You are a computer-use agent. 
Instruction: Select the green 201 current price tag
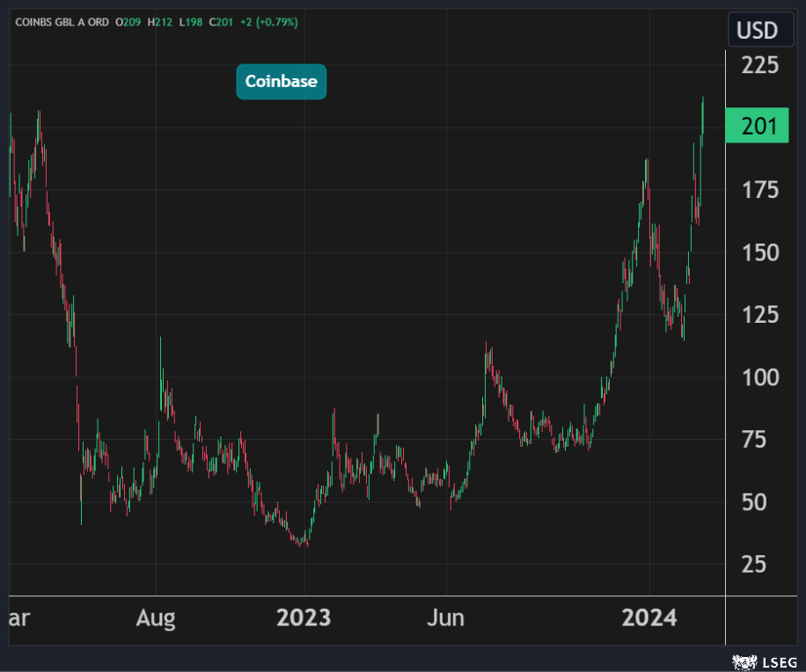click(x=757, y=126)
